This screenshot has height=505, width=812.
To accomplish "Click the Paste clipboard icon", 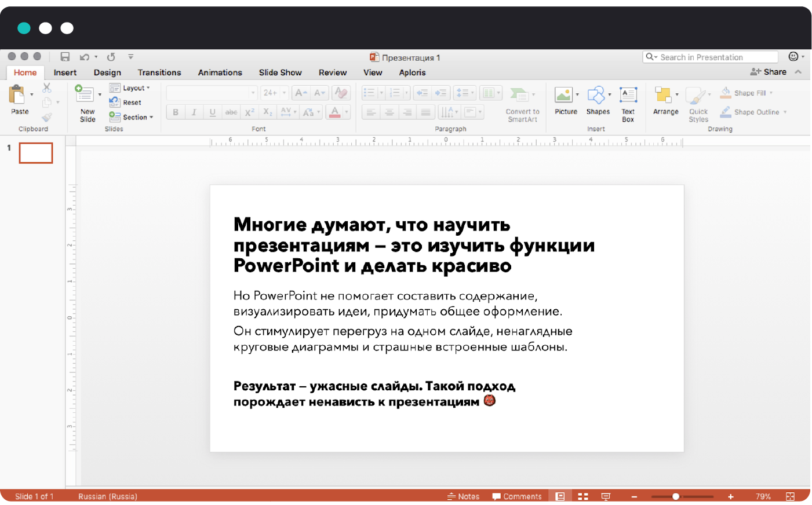I will click(17, 95).
